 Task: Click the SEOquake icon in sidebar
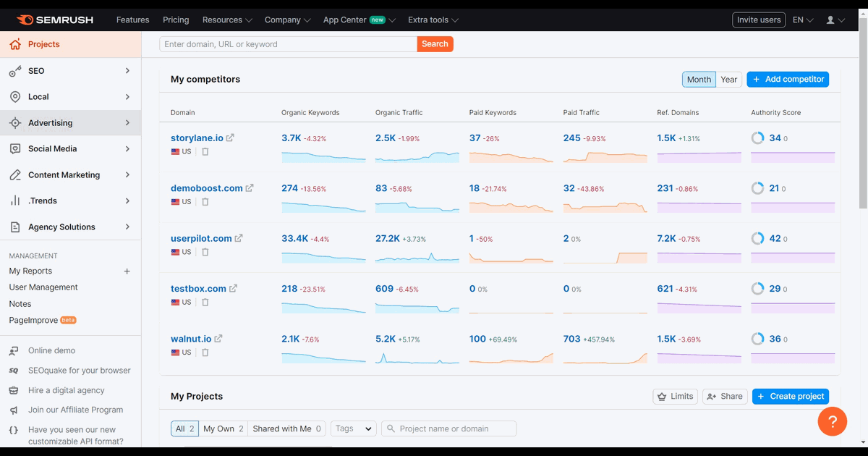(x=14, y=371)
